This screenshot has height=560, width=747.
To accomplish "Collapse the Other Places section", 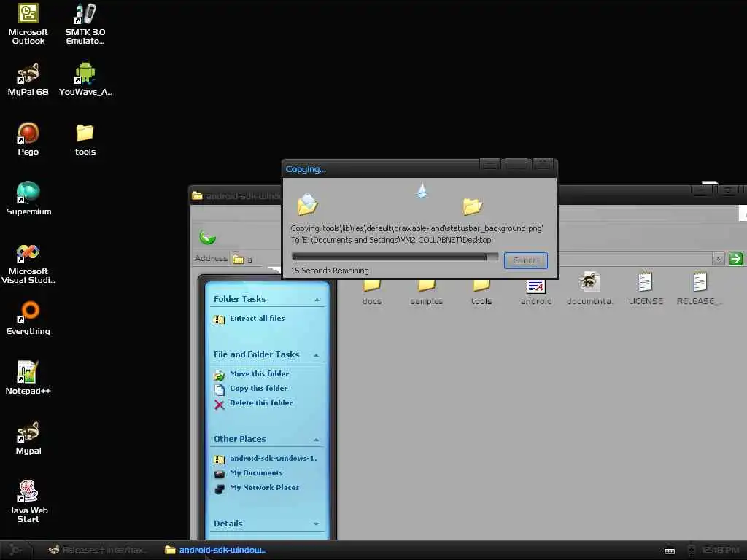I will coord(316,440).
